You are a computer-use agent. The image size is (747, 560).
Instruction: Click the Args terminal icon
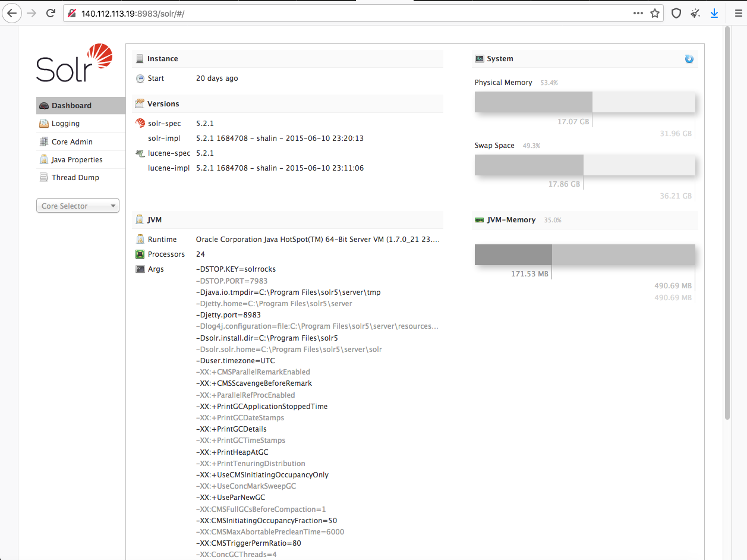(x=140, y=269)
